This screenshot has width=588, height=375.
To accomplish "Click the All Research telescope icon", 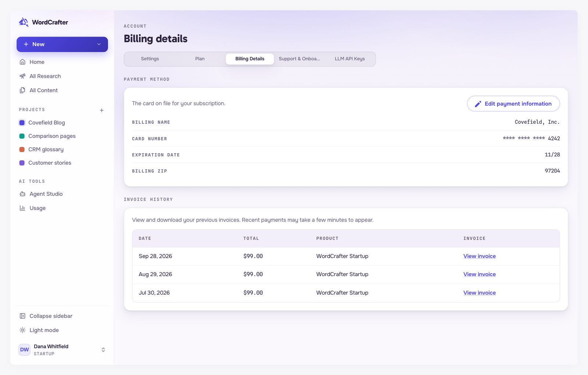I will click(22, 76).
